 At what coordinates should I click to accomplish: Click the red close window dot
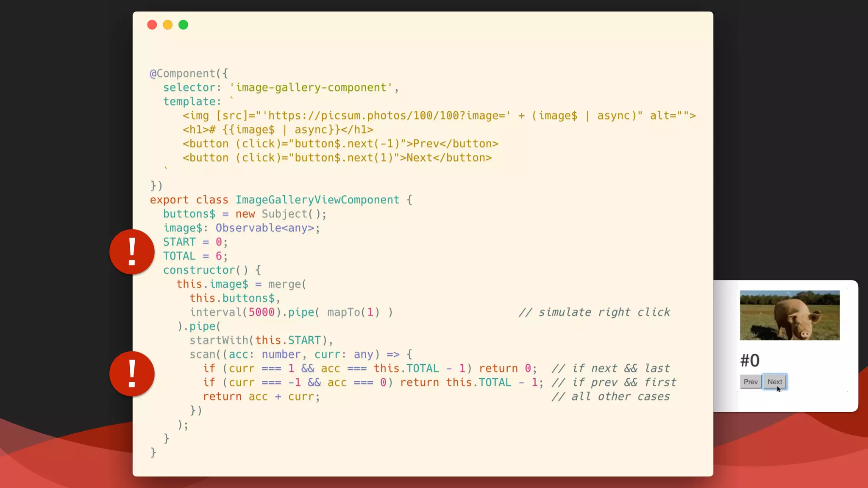pyautogui.click(x=152, y=25)
